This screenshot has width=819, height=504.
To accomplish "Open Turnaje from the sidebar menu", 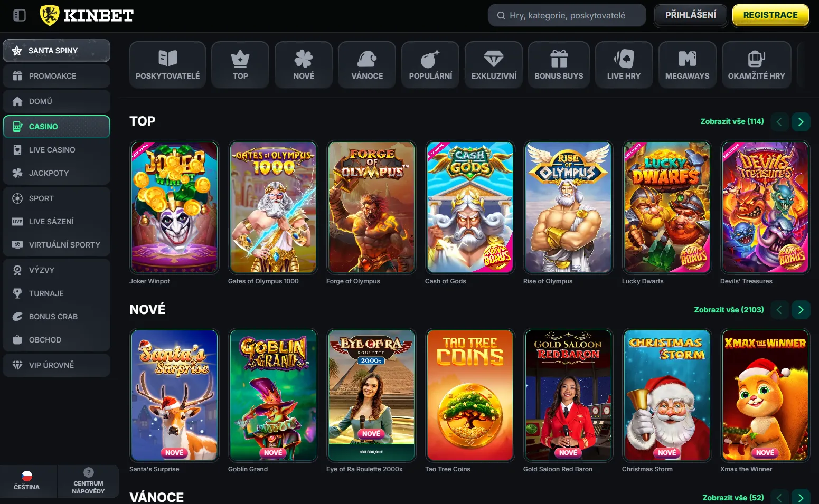I will click(46, 293).
